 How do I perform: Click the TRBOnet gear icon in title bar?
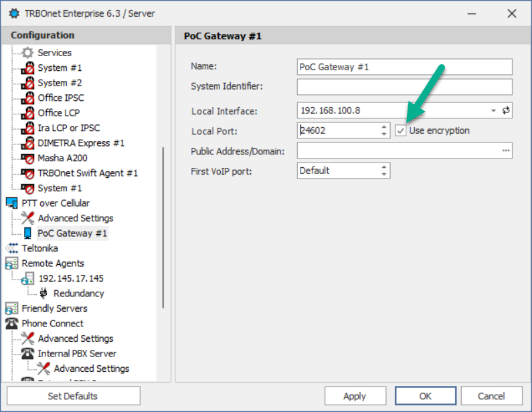click(14, 13)
